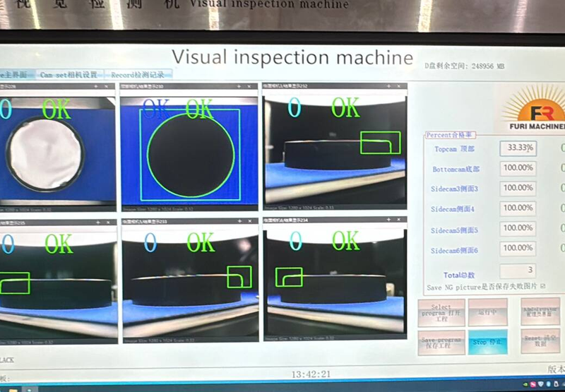Click the blue OK text in window 230
Image resolution: width=565 pixels, height=392 pixels.
(x=155, y=108)
